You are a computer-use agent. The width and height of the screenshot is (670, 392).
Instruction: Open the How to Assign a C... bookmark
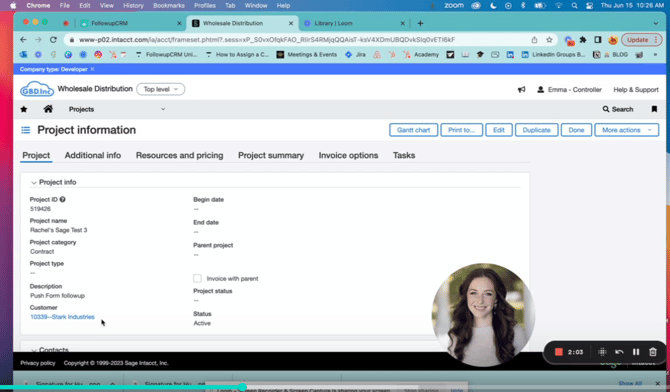(237, 55)
